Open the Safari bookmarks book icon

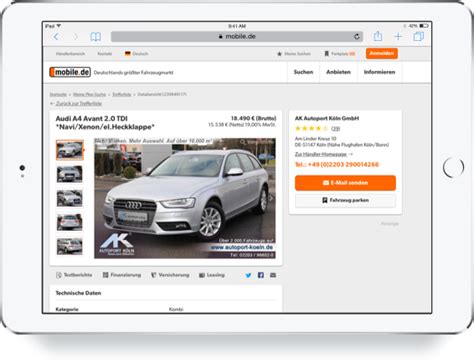pyautogui.click(x=96, y=37)
